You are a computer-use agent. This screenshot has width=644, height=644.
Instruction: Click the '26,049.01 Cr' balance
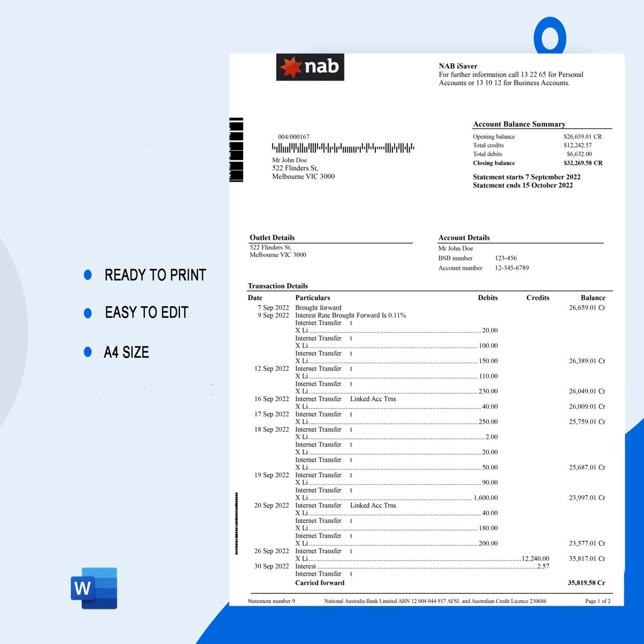587,391
